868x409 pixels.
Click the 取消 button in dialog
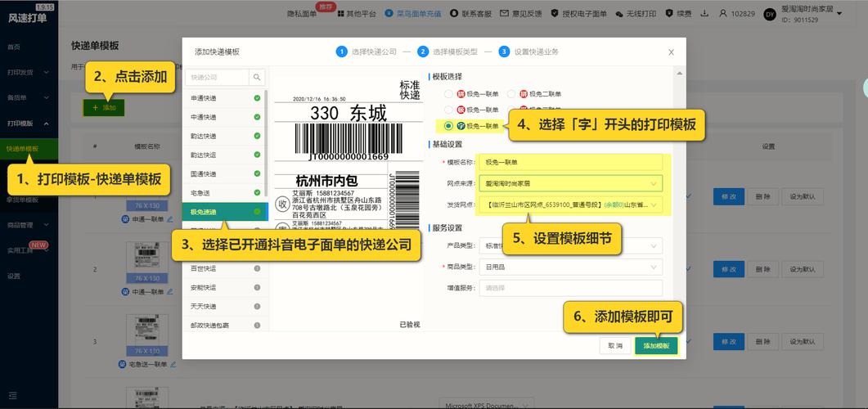tap(615, 346)
